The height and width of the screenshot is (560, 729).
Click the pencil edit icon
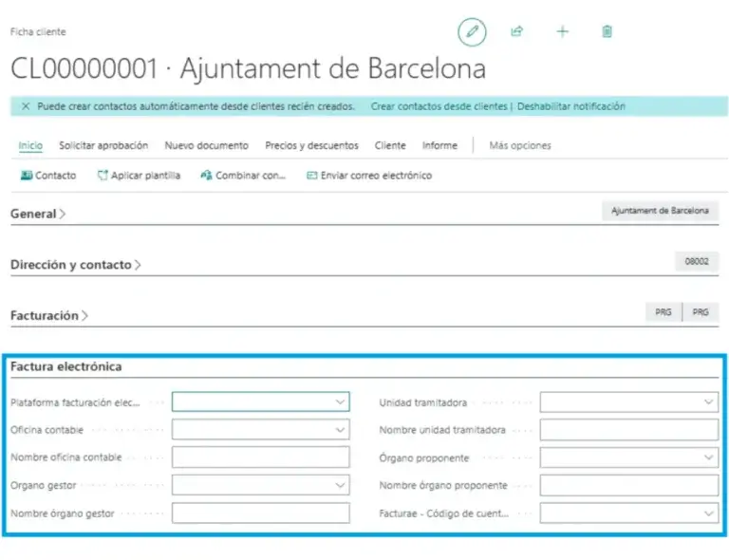[x=471, y=31]
